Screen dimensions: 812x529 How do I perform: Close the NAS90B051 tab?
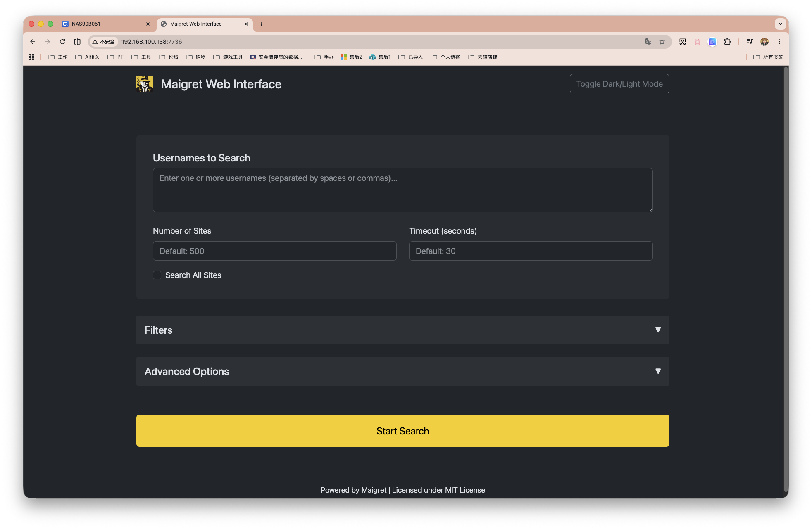(148, 24)
